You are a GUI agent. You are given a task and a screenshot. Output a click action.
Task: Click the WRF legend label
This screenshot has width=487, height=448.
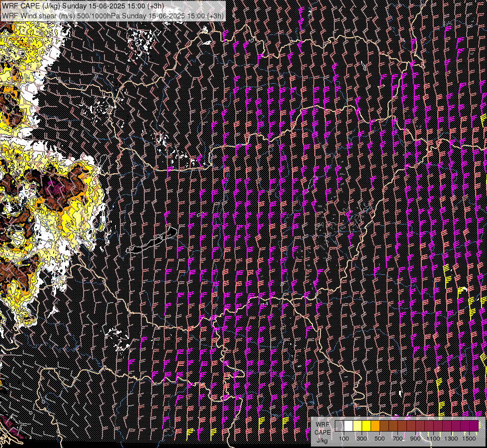[323, 425]
